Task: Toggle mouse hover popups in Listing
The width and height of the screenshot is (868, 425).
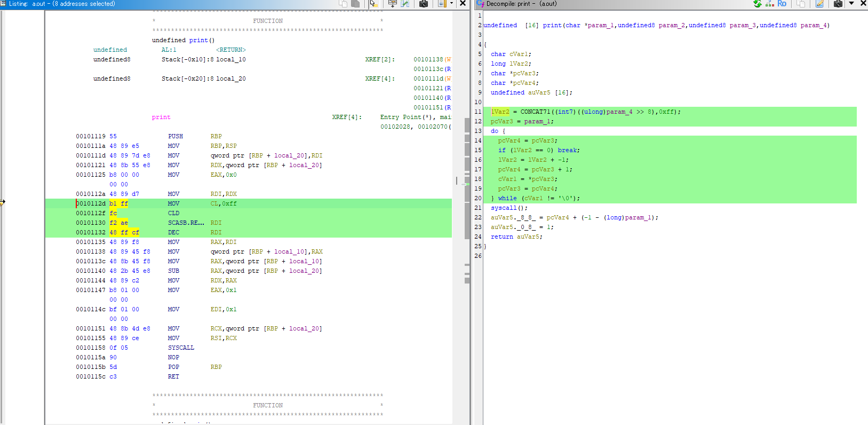Action: (x=373, y=4)
